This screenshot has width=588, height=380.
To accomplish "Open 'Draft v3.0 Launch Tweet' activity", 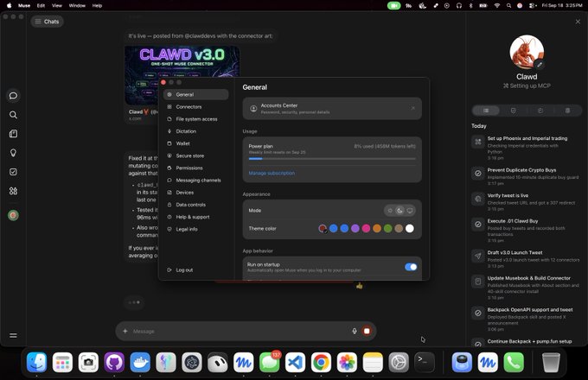I will [526, 259].
